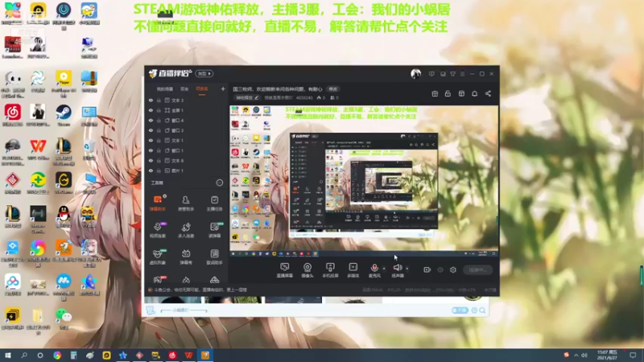Add a 手机投屏 phone casting source
This screenshot has width=644, height=362.
point(330,270)
